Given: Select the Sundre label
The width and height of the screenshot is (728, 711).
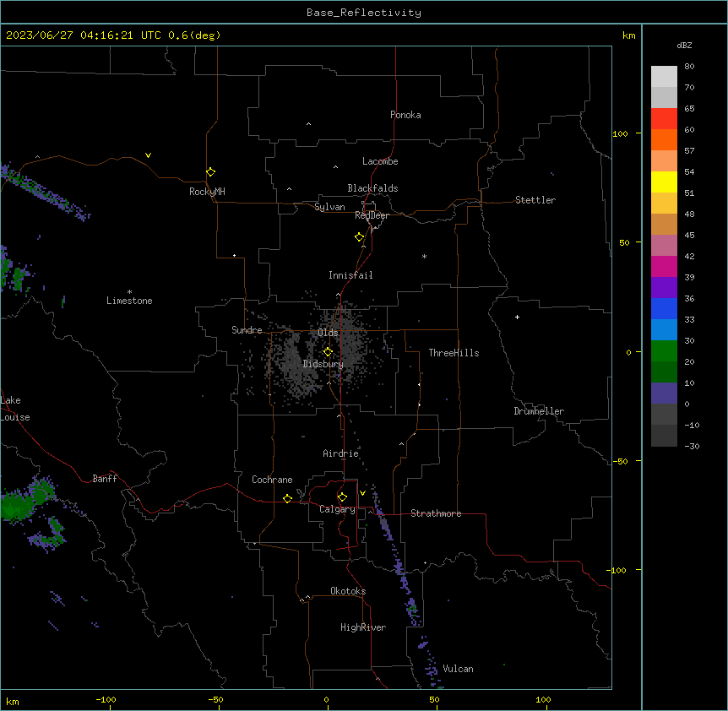Looking at the screenshot, I should tap(247, 330).
